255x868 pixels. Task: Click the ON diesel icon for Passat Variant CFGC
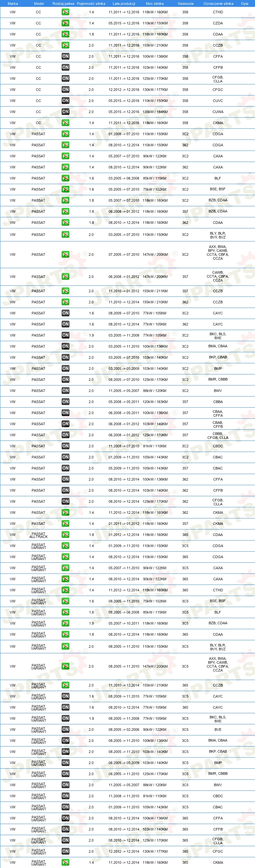click(x=66, y=851)
